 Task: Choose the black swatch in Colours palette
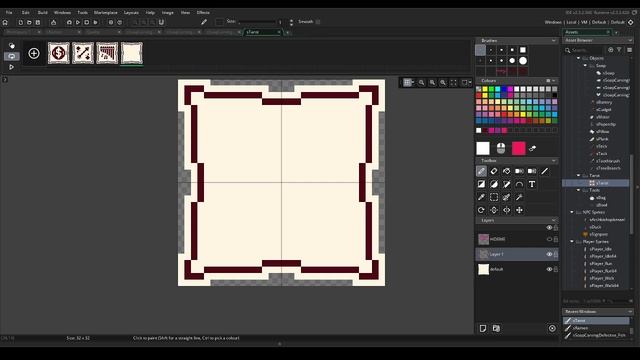tap(554, 96)
